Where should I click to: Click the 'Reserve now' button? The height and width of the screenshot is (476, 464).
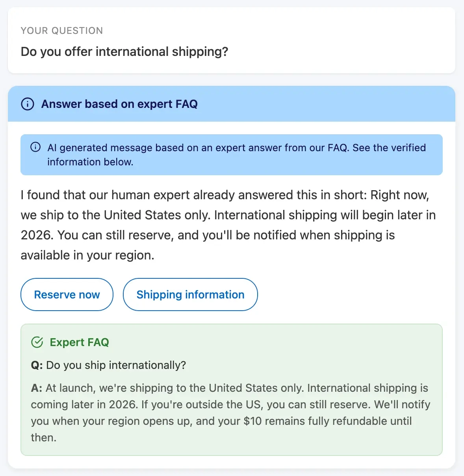coord(67,294)
